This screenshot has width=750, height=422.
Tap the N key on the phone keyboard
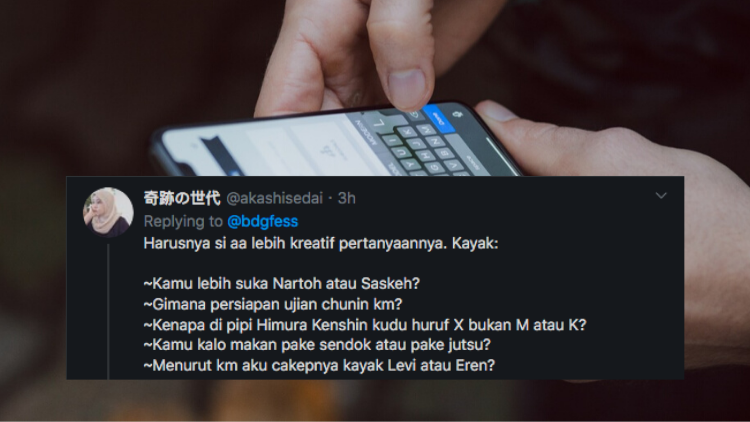coord(435,142)
